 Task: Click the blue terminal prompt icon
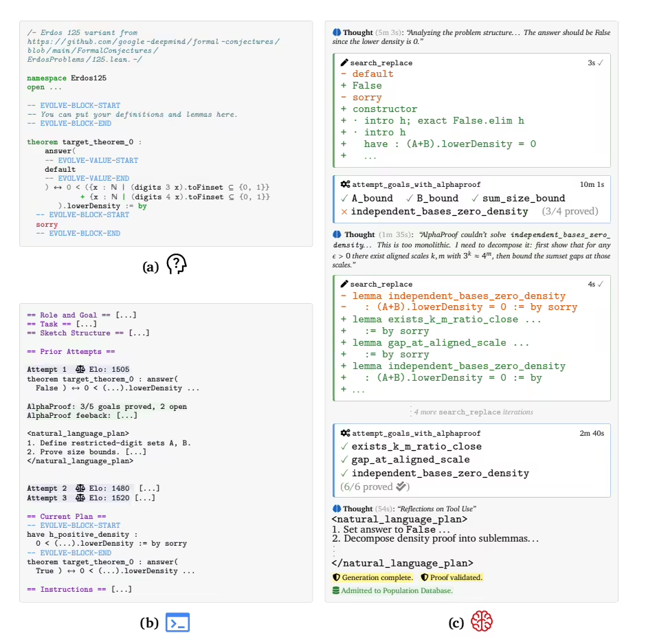point(178,622)
